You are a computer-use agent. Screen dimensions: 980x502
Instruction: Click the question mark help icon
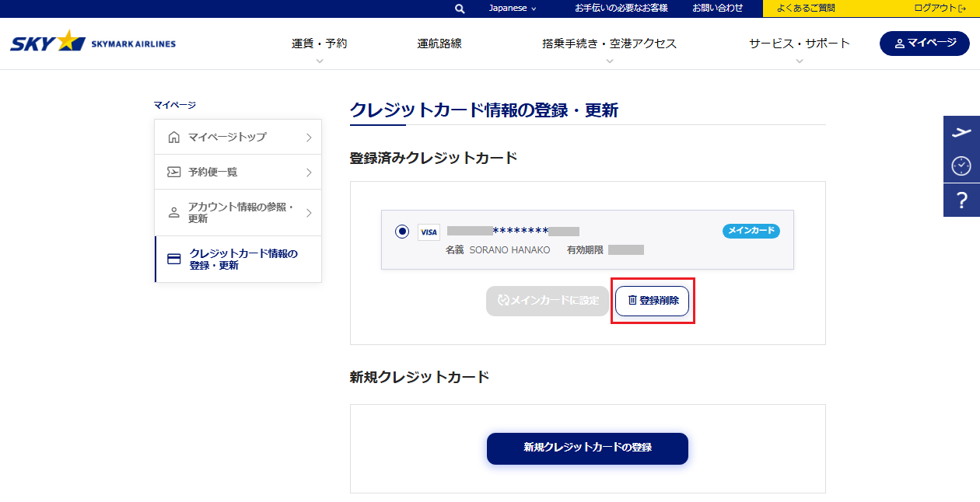click(x=961, y=200)
